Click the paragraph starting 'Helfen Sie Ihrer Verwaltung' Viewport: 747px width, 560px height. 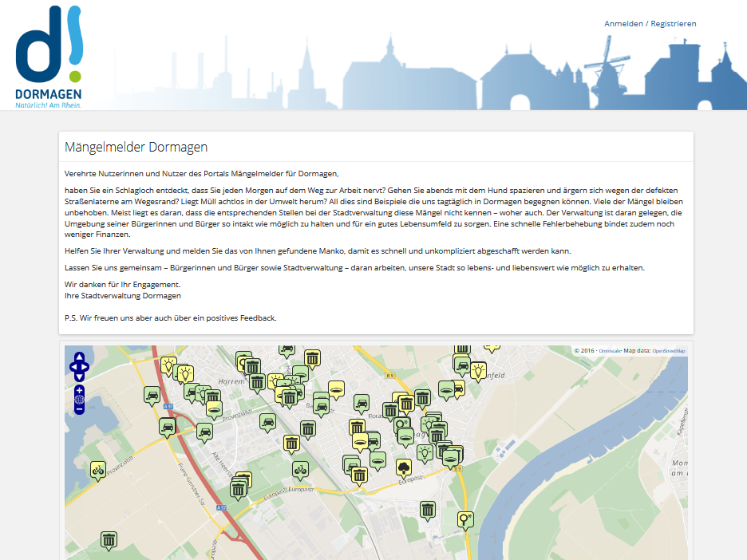click(318, 251)
